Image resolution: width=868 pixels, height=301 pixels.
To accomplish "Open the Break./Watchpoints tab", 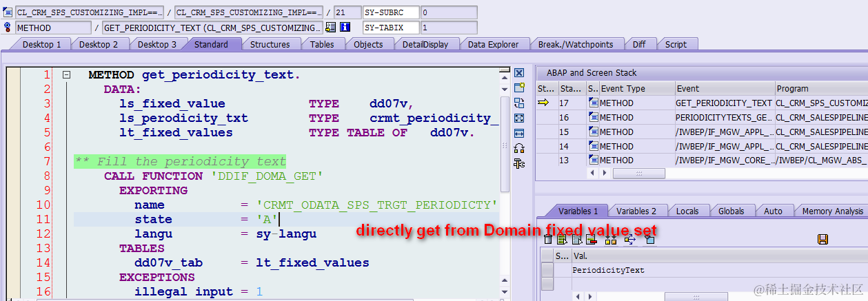I will pyautogui.click(x=576, y=44).
